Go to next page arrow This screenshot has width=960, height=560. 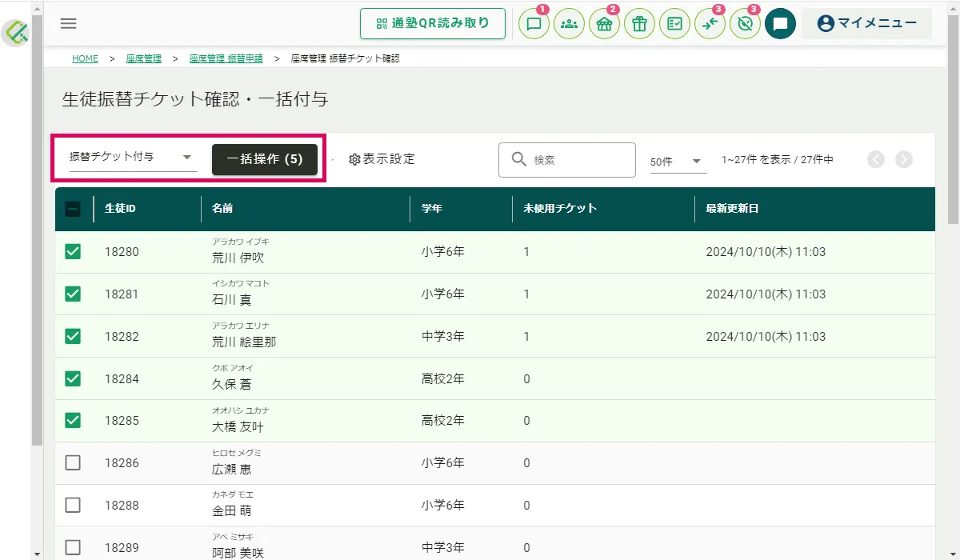904,159
